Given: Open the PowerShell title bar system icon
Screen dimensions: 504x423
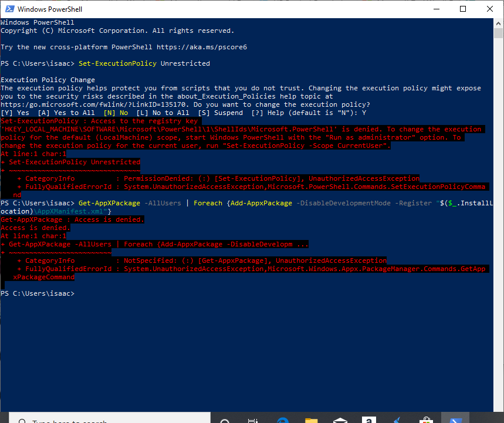Looking at the screenshot, I should (9, 9).
